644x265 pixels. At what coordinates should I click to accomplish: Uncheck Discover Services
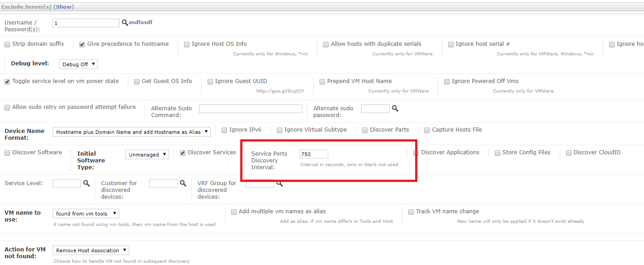[182, 152]
